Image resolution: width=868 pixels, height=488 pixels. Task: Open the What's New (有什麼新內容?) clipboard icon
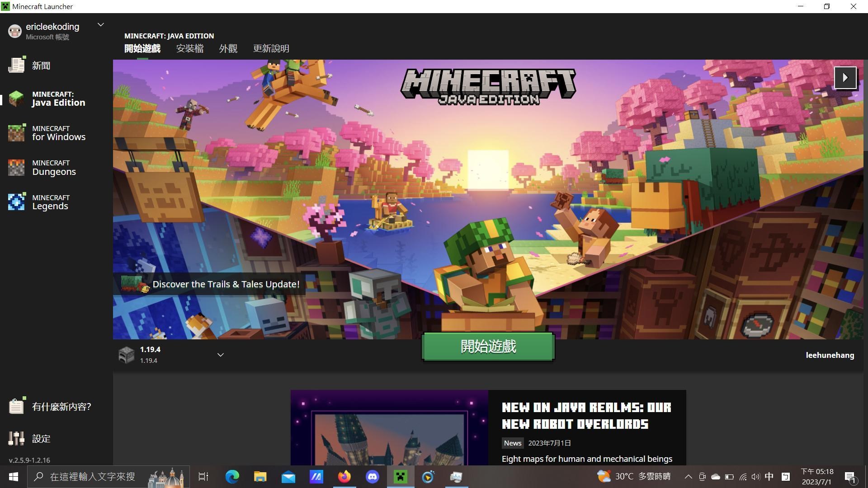(17, 406)
